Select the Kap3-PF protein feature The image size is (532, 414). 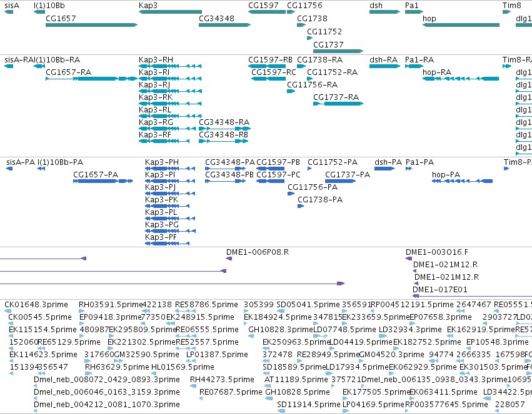pyautogui.click(x=168, y=244)
